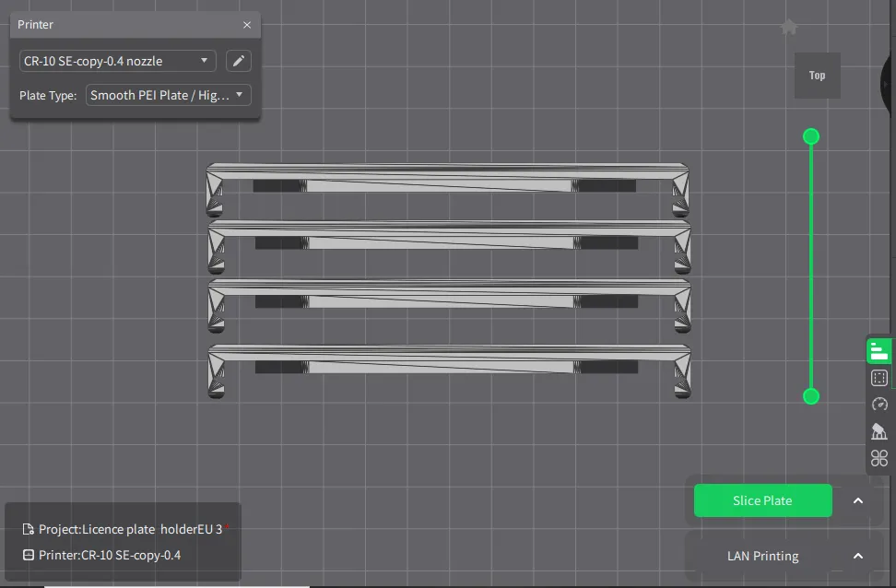Close the Printer panel
The height and width of the screenshot is (588, 896).
(247, 25)
